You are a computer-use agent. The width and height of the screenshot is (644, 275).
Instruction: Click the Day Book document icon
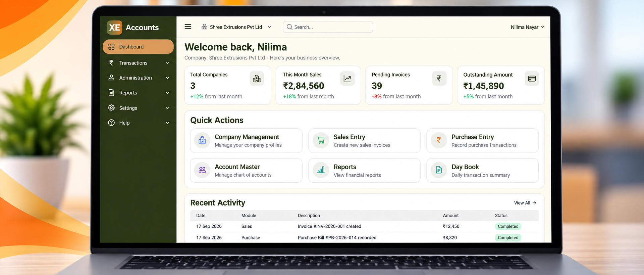439,170
